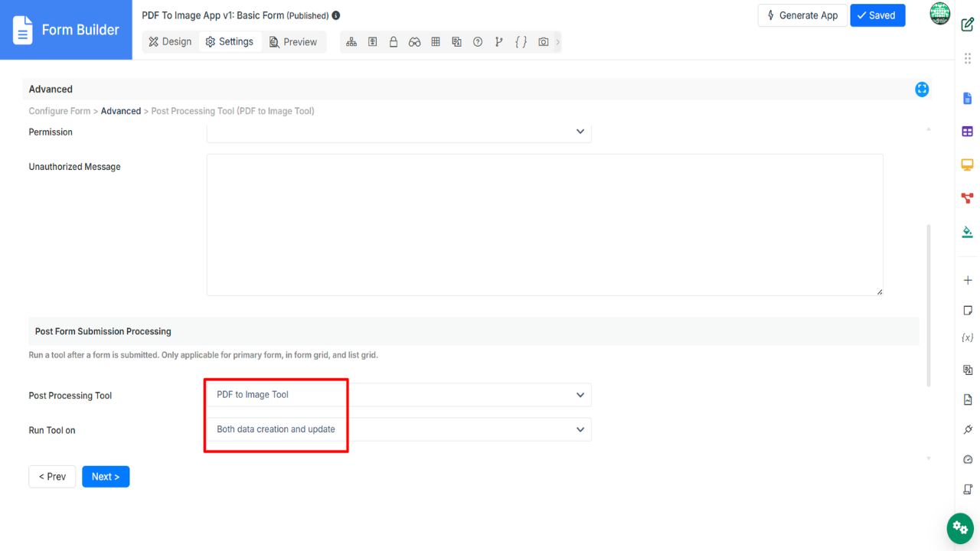Switch to the Preview tab

293,42
